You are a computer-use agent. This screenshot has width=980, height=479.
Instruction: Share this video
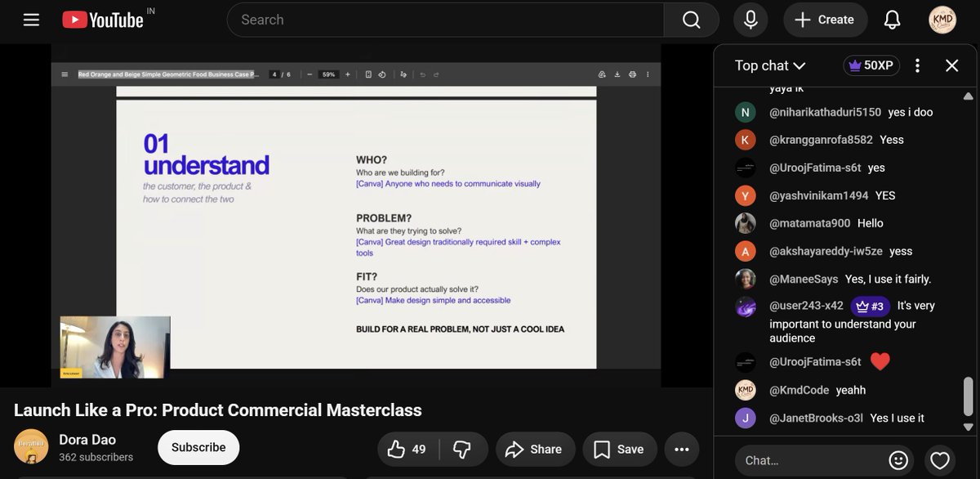point(535,449)
